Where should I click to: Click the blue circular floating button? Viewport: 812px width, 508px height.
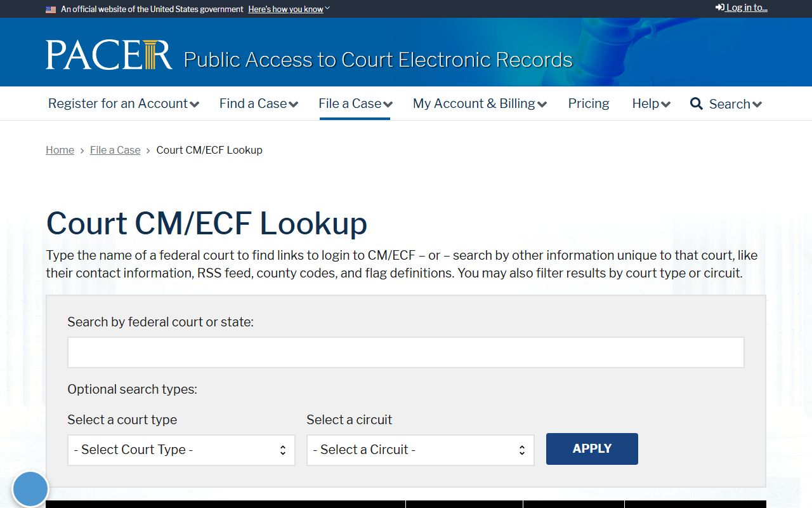pyautogui.click(x=30, y=489)
